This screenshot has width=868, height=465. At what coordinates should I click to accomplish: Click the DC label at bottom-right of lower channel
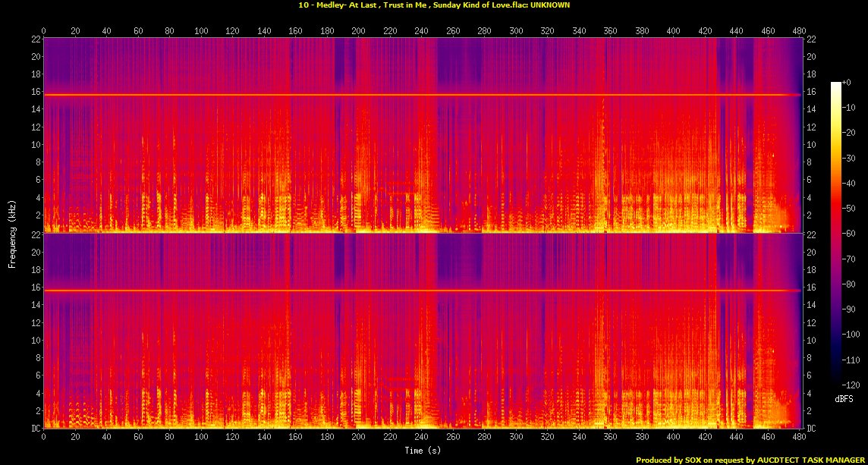pos(811,429)
